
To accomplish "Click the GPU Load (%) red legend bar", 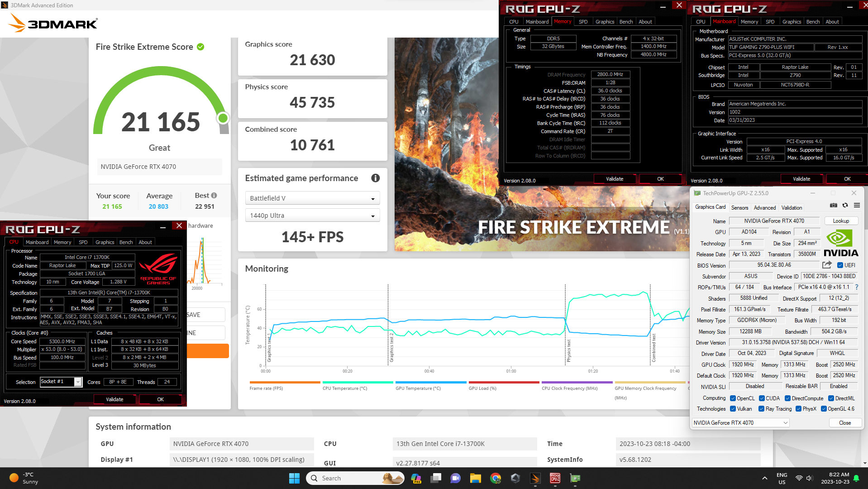I will (504, 382).
